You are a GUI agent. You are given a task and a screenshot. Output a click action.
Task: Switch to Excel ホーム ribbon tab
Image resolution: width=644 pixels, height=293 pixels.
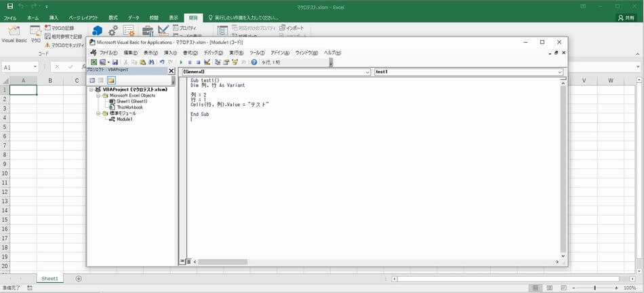(33, 18)
